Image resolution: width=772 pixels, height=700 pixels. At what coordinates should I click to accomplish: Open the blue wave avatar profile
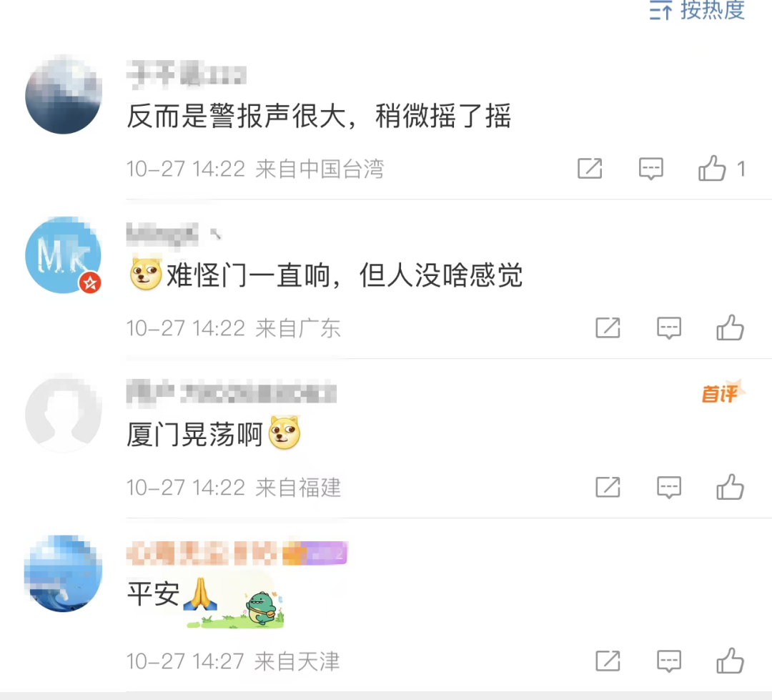click(x=63, y=573)
